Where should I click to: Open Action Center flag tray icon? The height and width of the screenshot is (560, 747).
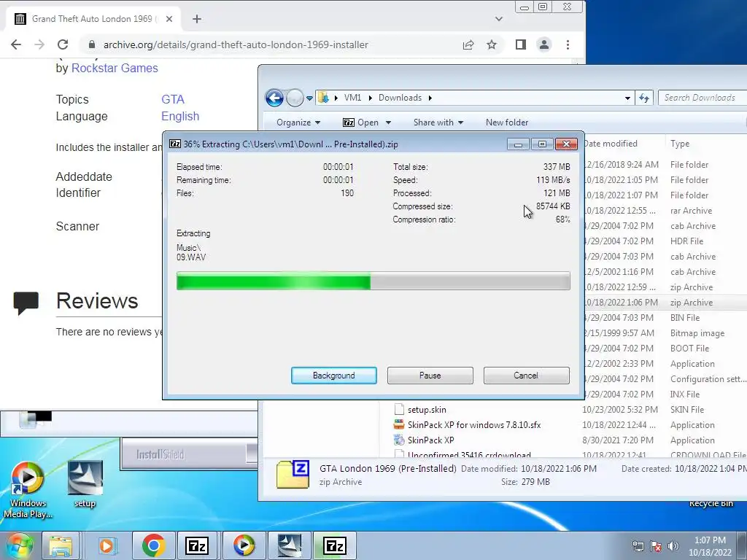click(656, 546)
